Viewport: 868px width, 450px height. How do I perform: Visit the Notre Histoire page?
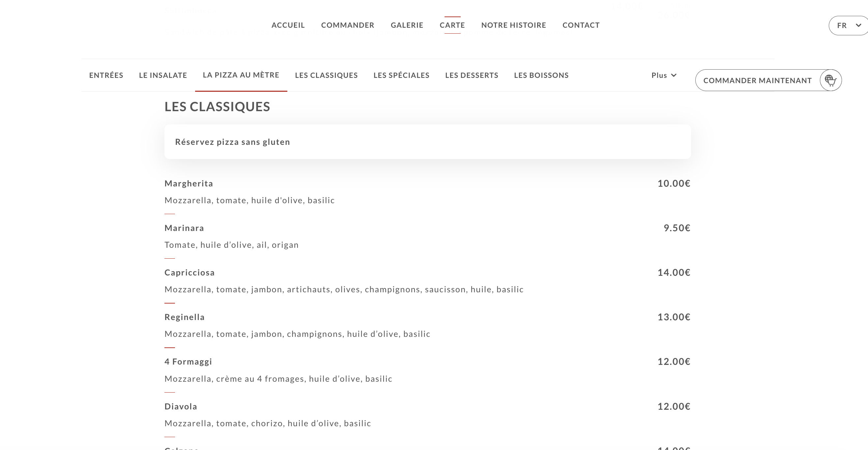513,25
